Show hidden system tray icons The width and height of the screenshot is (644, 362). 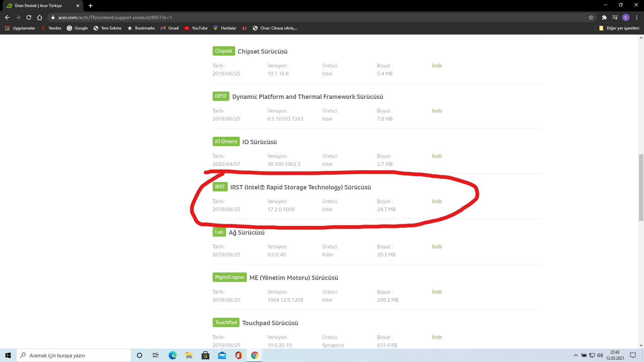576,355
